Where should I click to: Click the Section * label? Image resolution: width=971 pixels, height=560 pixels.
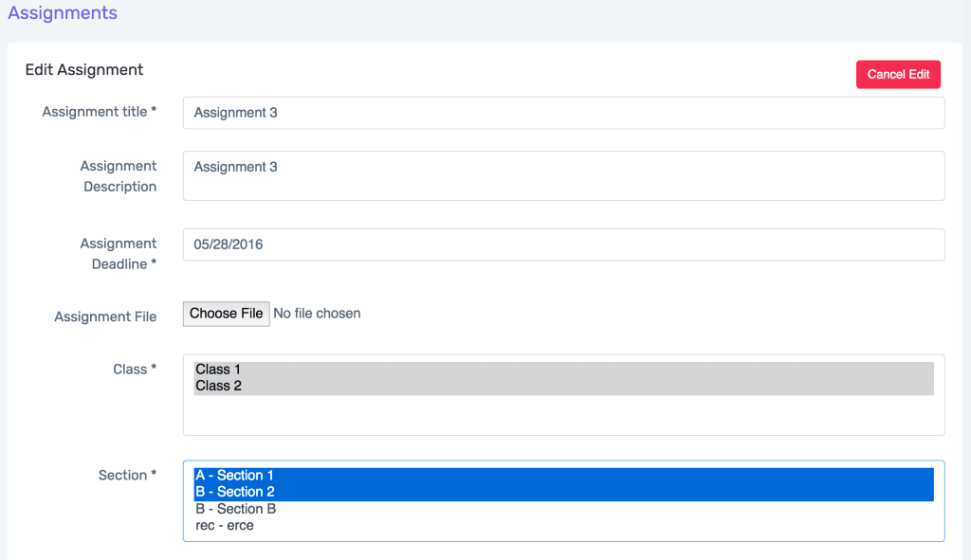(x=128, y=476)
